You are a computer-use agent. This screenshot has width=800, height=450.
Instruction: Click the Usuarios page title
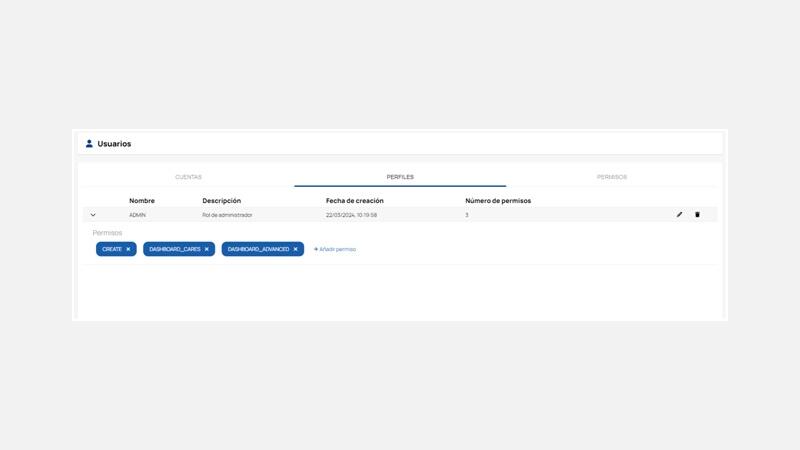(x=114, y=144)
